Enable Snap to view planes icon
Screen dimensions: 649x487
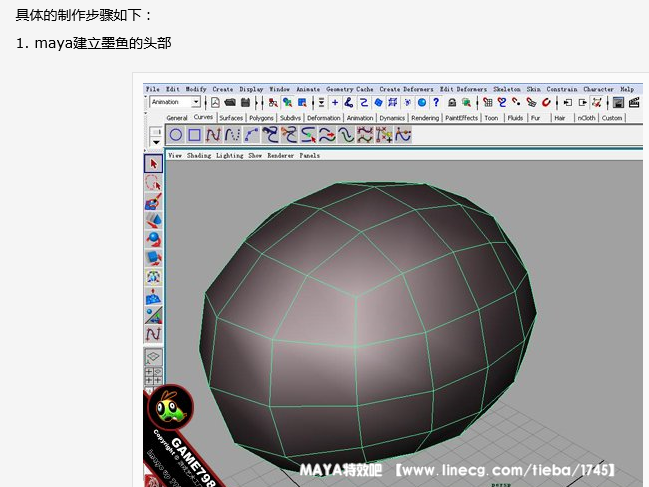531,102
